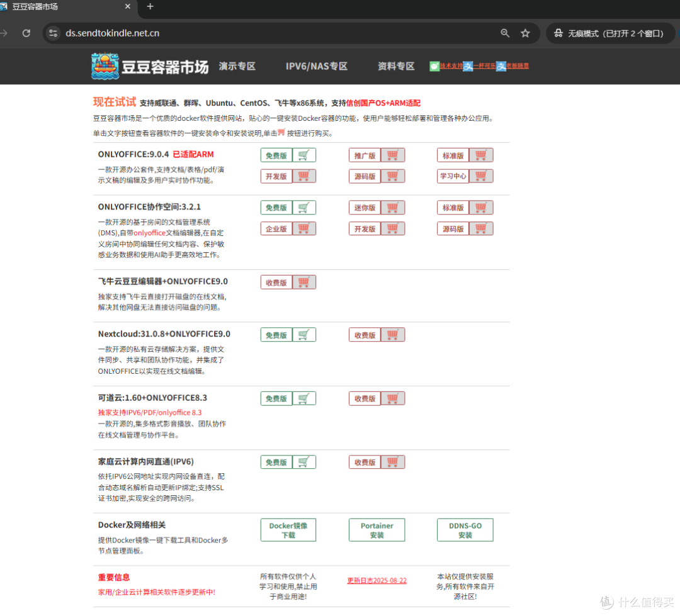Image resolution: width=680 pixels, height=616 pixels.
Task: Click cart icon beside ONLYOFFICE 9.0.4 源码版
Action: click(392, 176)
